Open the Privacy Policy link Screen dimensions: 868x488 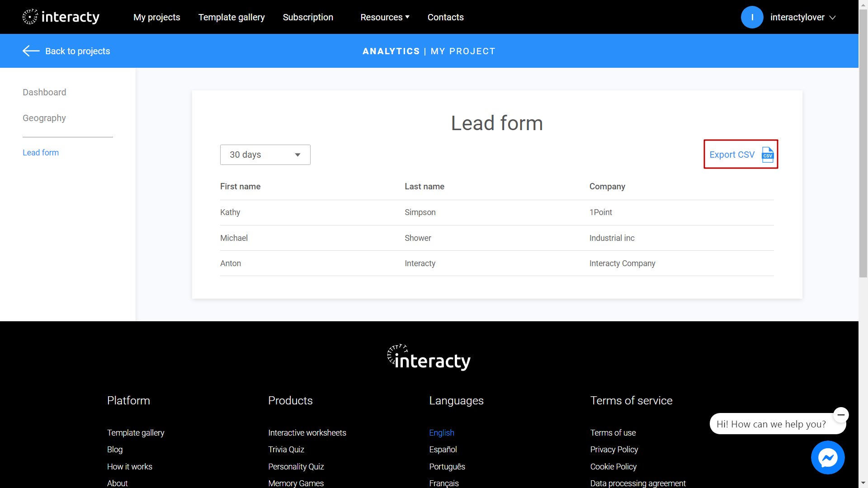(x=613, y=450)
